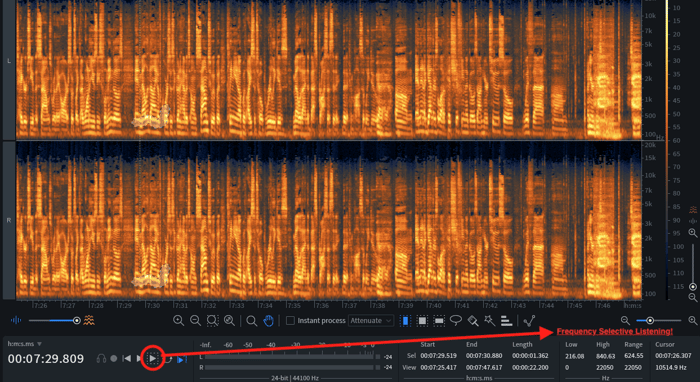Zoom in using toolbar magnifier plus

point(179,320)
